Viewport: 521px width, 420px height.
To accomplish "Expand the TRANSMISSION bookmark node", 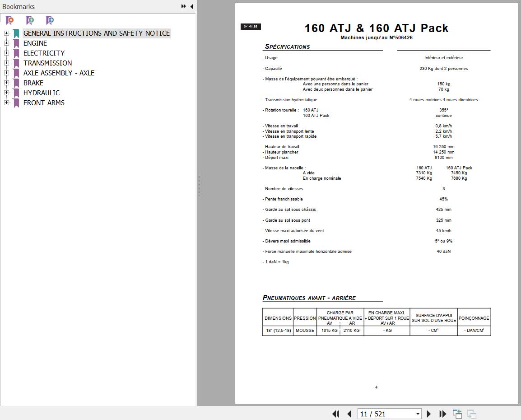I will [6, 63].
